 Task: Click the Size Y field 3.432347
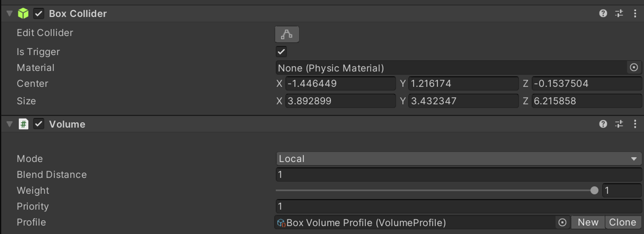463,101
